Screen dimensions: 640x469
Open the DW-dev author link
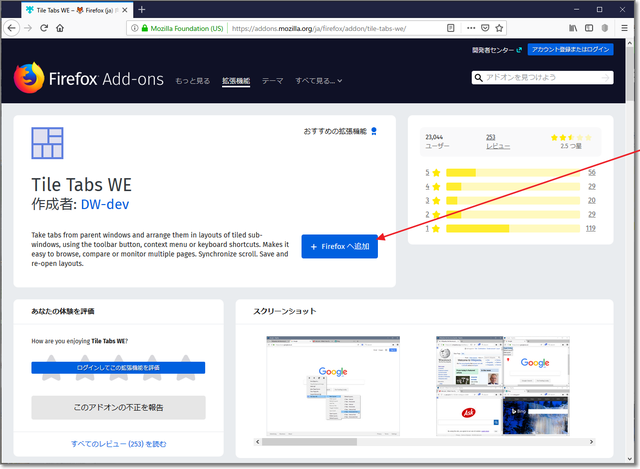108,206
